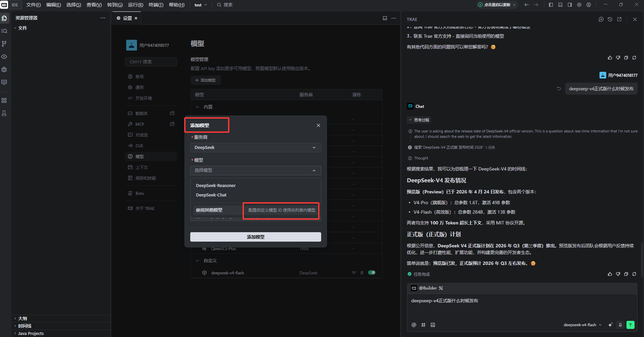
Task: Open chat history in TRAE panel
Action: [610, 19]
